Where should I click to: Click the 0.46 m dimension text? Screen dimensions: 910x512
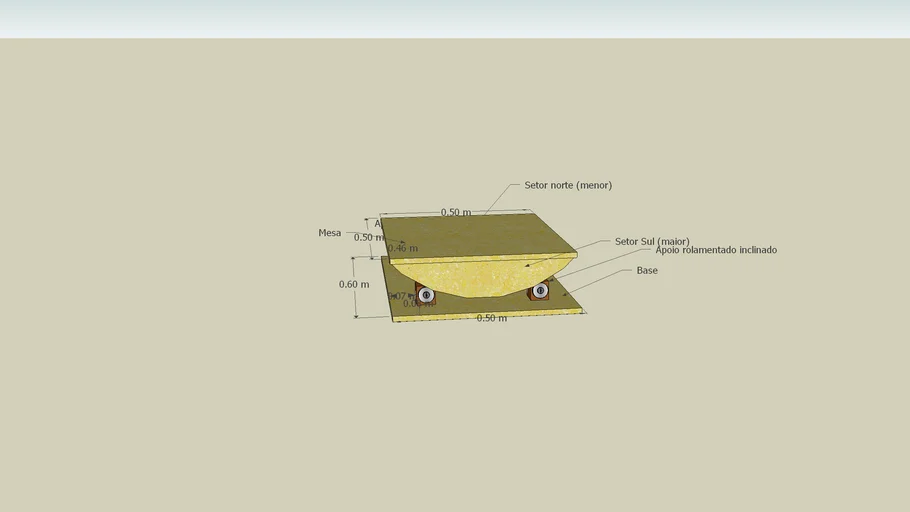[x=403, y=248]
